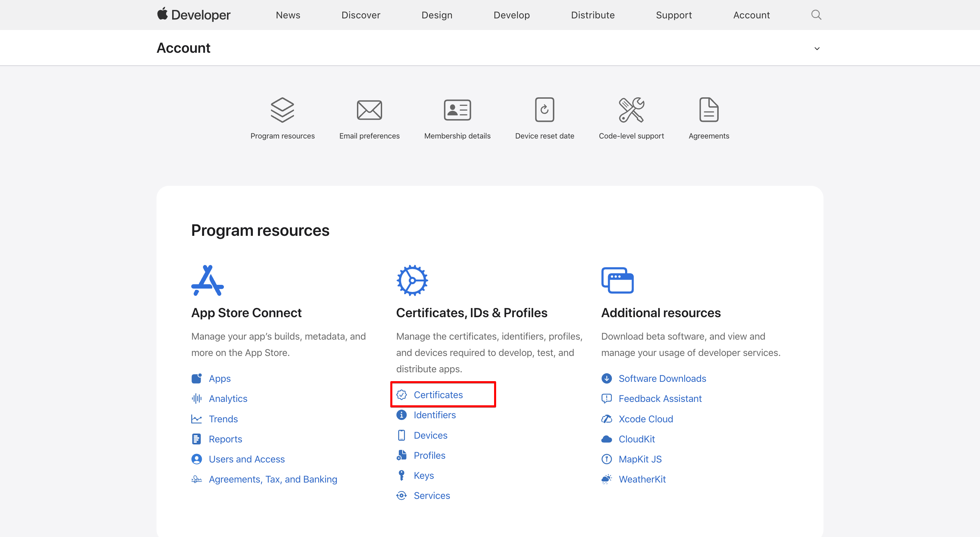Click the Device reset date refresh icon
The image size is (980, 537).
tap(544, 110)
